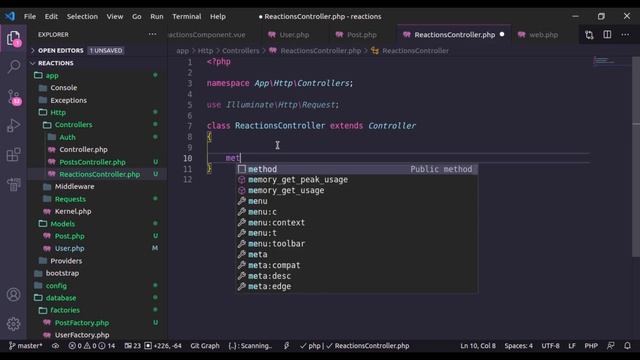Click the lightning icon in status bar
The width and height of the screenshot is (640, 360).
287,346
